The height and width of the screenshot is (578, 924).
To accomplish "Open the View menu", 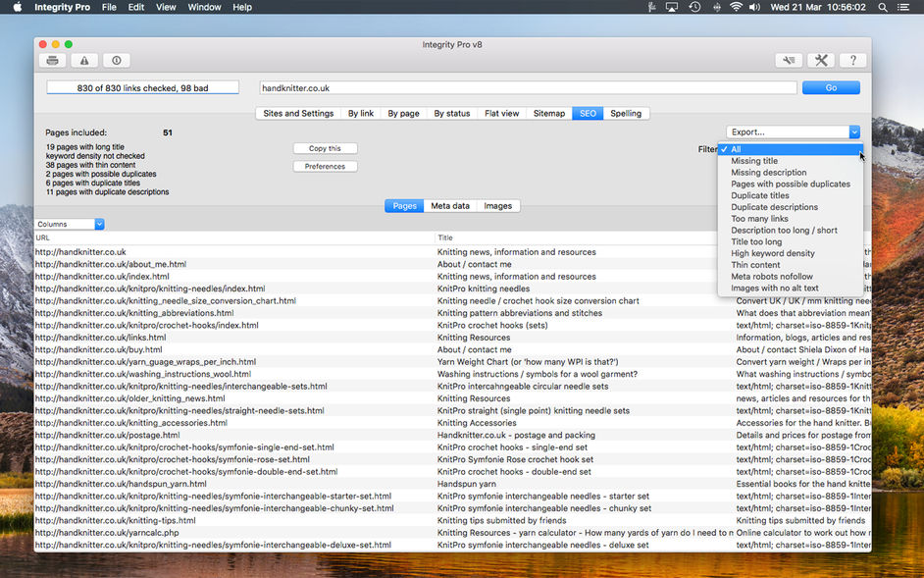I will pyautogui.click(x=166, y=7).
